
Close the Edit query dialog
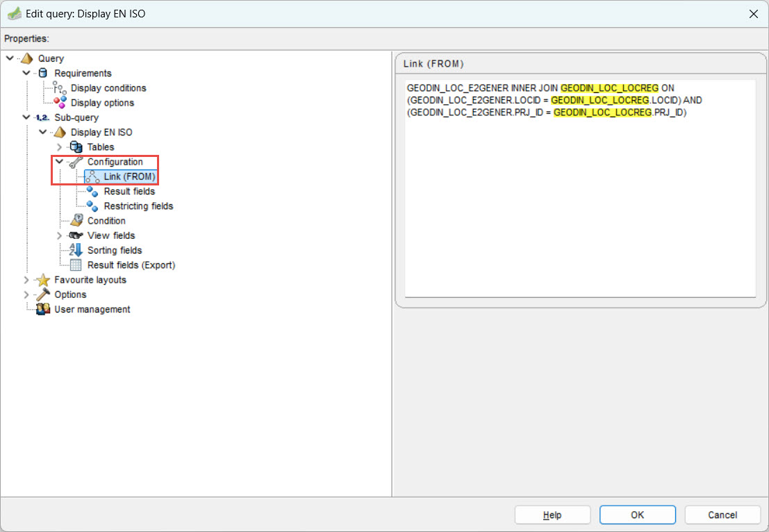pos(754,14)
